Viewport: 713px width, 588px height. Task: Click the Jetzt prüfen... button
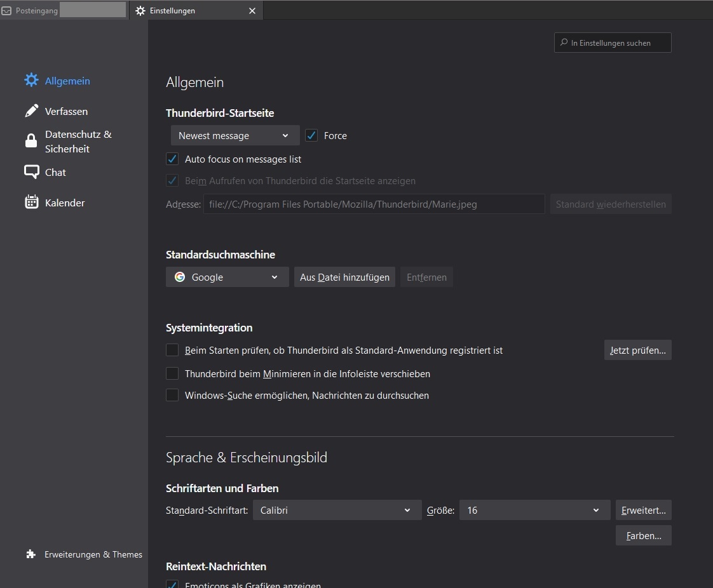pos(637,350)
